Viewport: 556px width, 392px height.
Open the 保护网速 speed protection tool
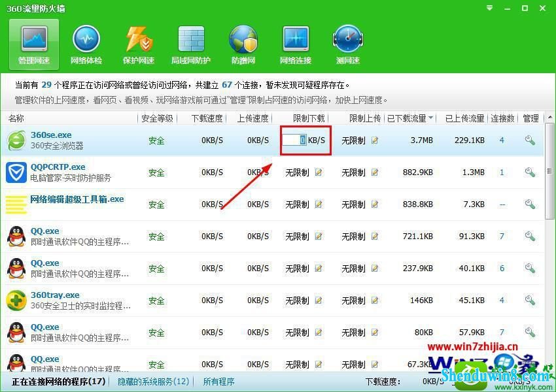pyautogui.click(x=139, y=44)
